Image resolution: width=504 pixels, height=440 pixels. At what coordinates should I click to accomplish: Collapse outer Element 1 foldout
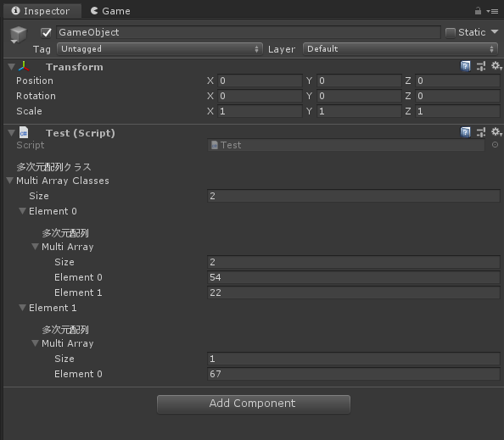coord(23,308)
